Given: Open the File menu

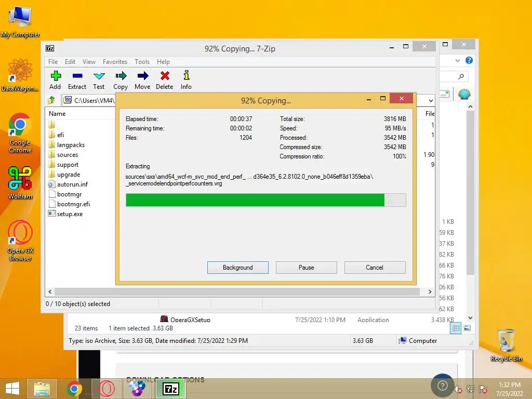Looking at the screenshot, I should click(x=53, y=62).
